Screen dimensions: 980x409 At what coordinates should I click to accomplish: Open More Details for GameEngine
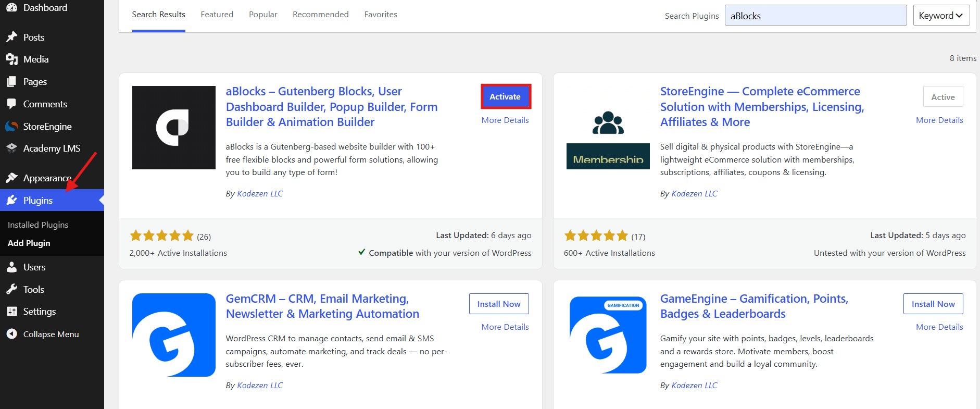coord(939,327)
